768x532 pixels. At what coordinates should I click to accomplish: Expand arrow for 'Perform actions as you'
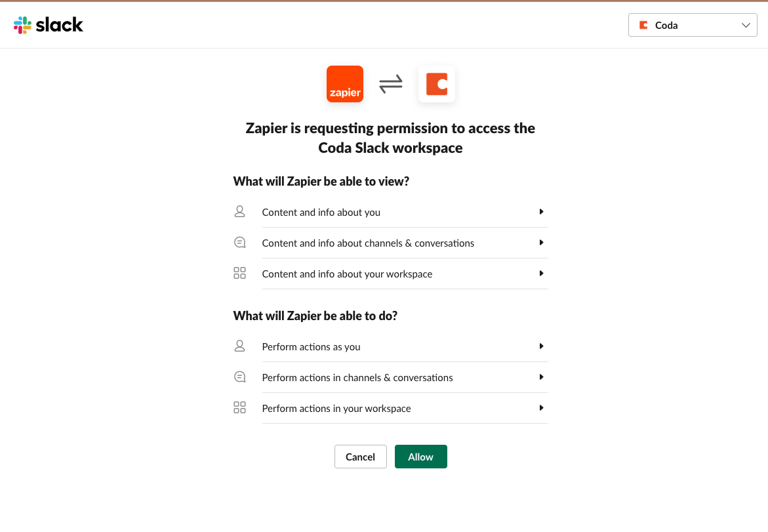point(541,346)
